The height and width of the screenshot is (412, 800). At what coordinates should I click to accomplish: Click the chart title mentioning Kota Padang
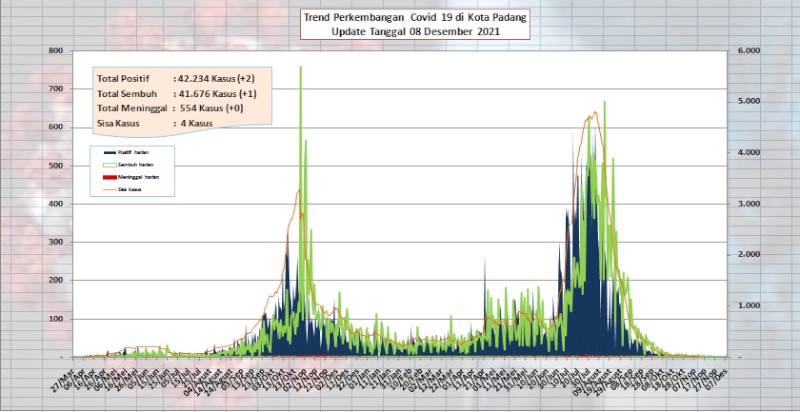click(x=414, y=17)
